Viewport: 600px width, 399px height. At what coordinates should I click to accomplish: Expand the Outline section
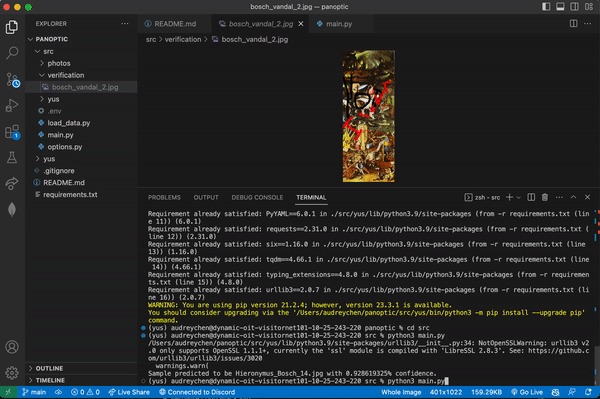(x=82, y=368)
